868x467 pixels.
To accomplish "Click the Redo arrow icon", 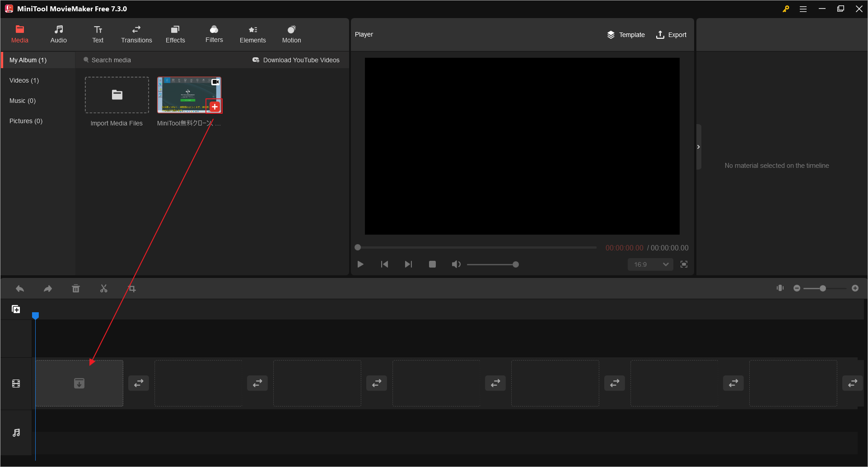I will click(48, 288).
